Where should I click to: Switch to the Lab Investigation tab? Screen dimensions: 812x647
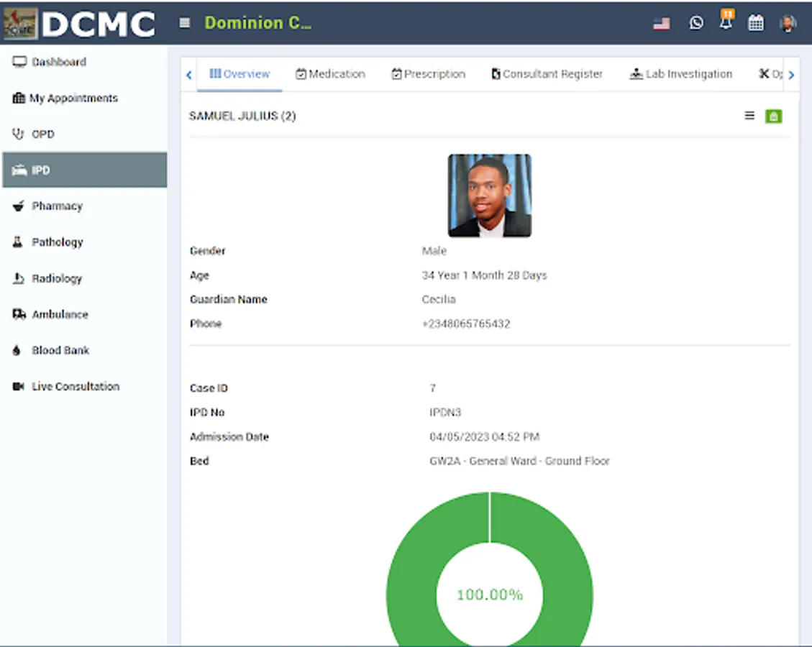tap(680, 74)
